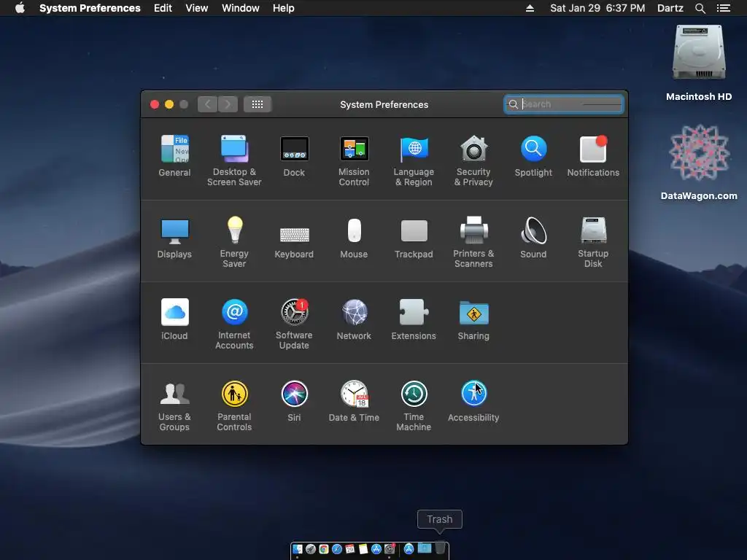Open Software Update with badge
Screen dimensions: 747x560
click(294, 324)
